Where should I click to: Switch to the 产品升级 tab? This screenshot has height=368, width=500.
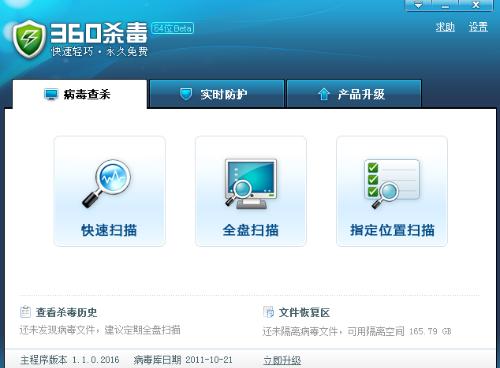354,94
